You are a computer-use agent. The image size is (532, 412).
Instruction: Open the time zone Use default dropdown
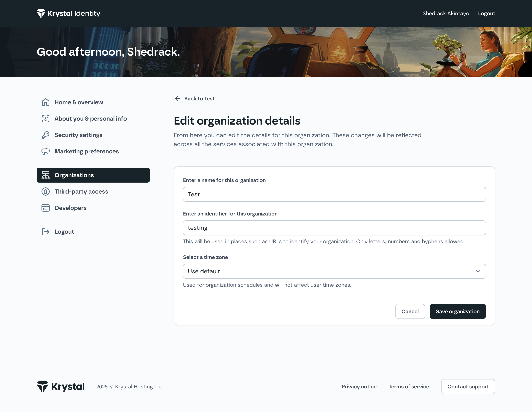click(x=334, y=271)
